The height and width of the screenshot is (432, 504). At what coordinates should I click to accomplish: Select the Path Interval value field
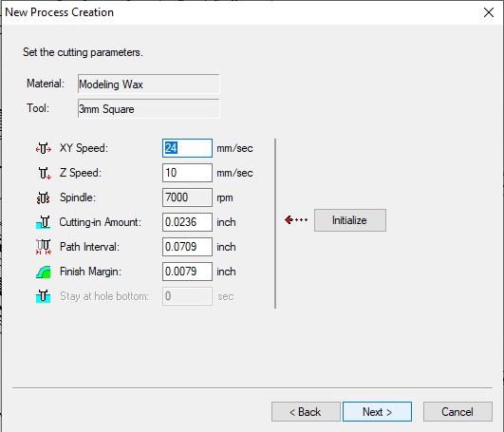(187, 247)
